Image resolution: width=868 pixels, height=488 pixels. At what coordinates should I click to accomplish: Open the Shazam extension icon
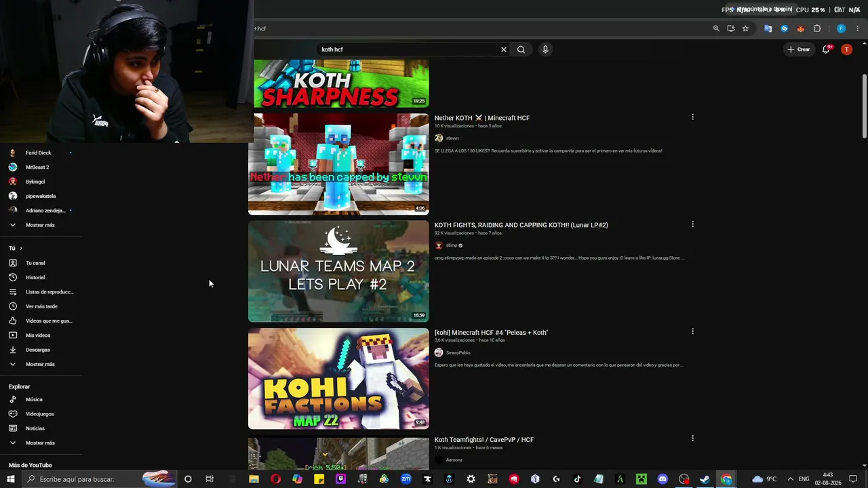(x=785, y=28)
